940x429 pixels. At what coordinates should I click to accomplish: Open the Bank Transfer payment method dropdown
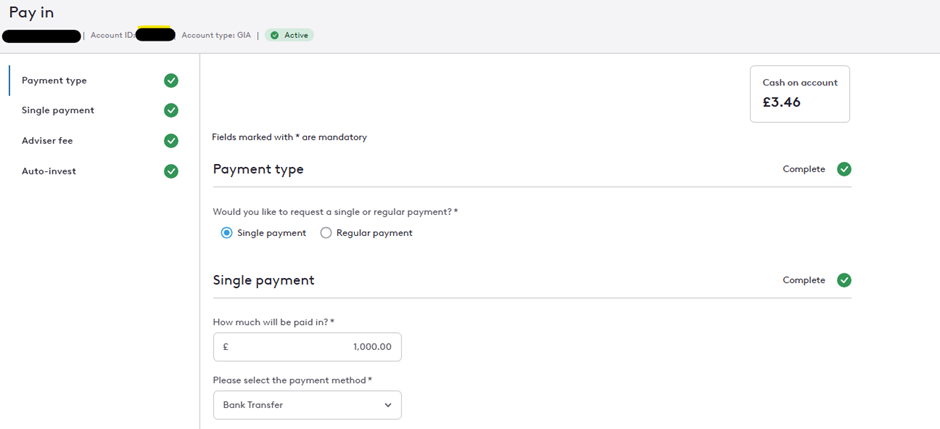(x=307, y=405)
